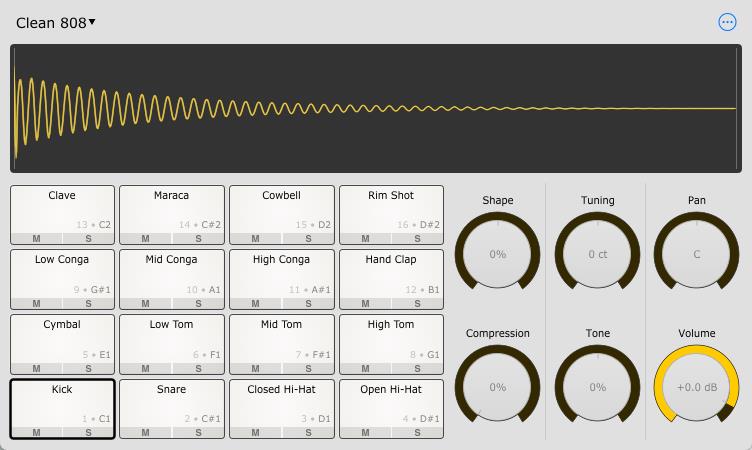Click the kick waveform display
The image size is (752, 450).
coord(376,108)
